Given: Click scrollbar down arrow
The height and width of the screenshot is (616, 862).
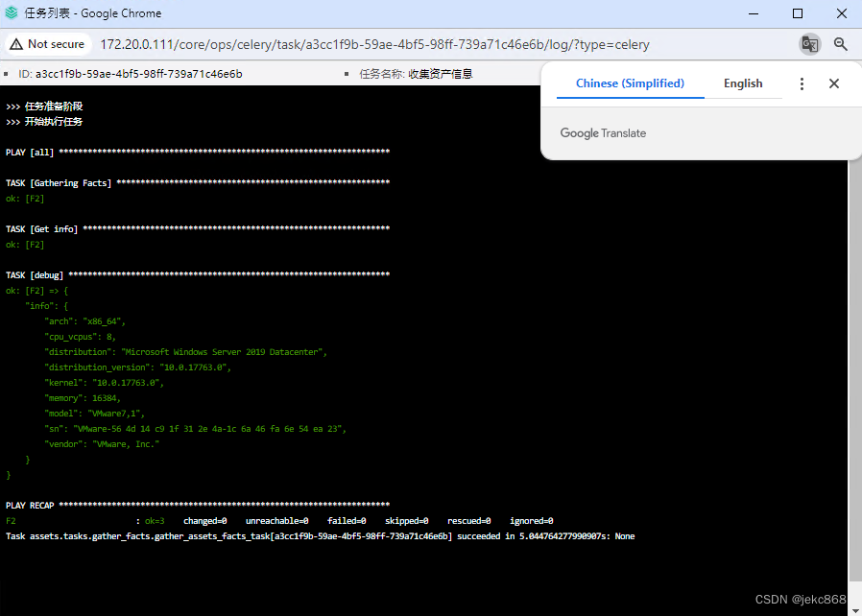Looking at the screenshot, I should (855, 610).
